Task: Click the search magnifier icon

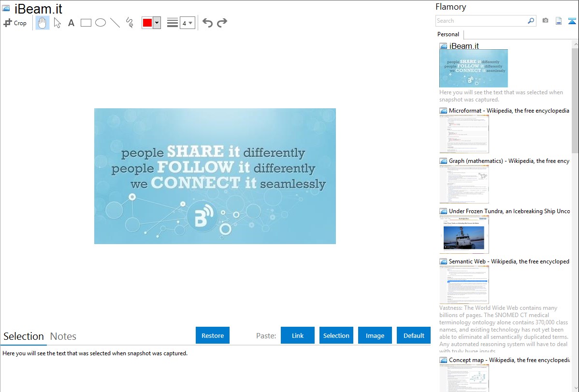Action: (531, 21)
